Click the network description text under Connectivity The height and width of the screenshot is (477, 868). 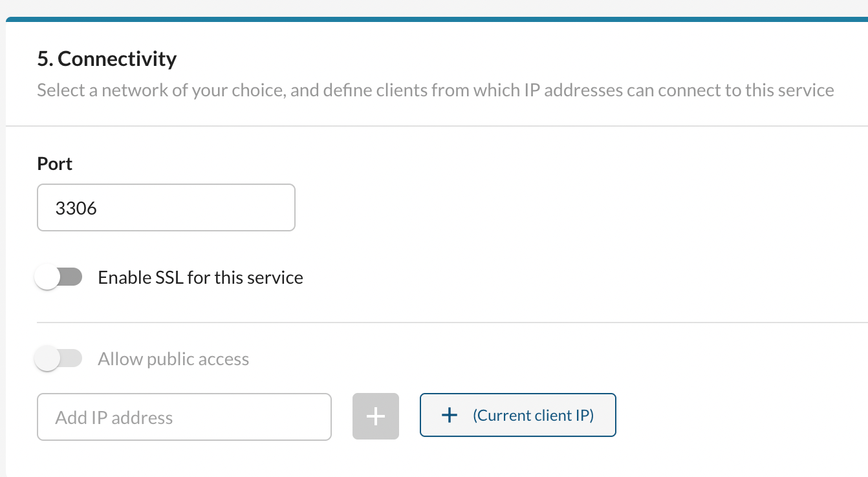click(x=435, y=90)
